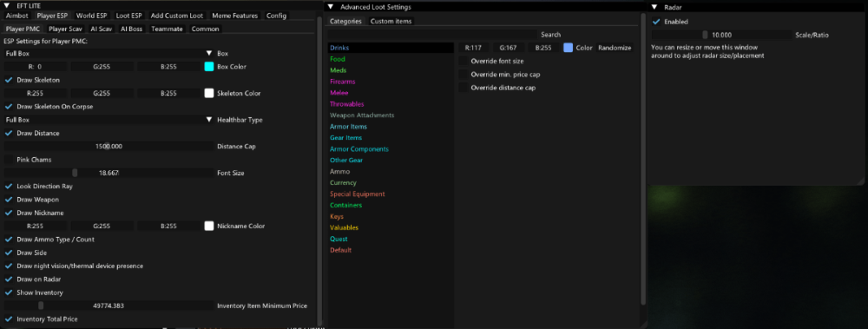The height and width of the screenshot is (329, 868).
Task: Enable Override min. price cap checkbox
Action: (464, 74)
